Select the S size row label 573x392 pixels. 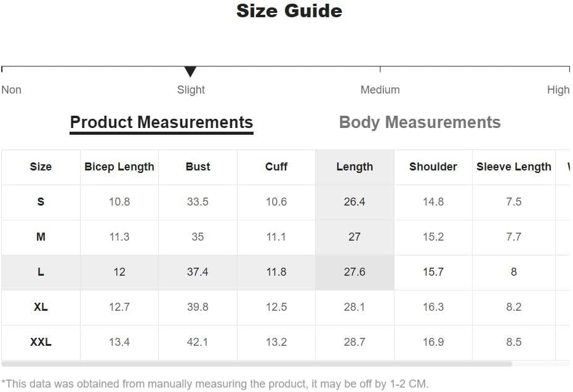coord(41,202)
